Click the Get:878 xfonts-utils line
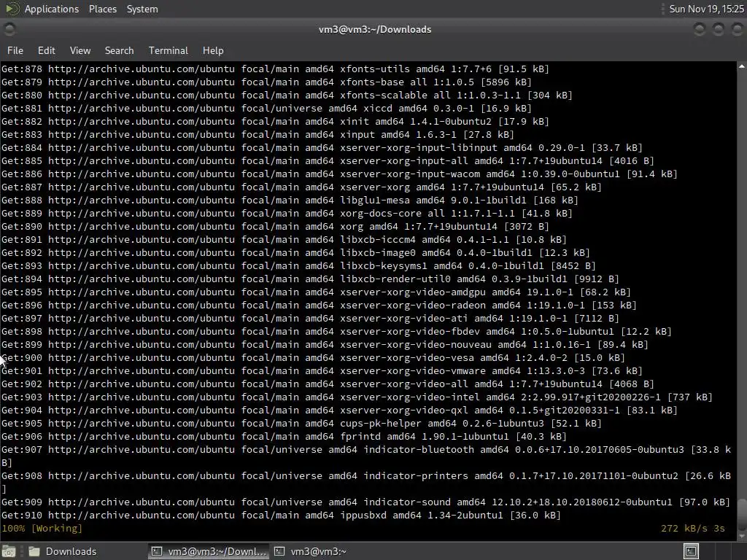 pyautogui.click(x=275, y=69)
